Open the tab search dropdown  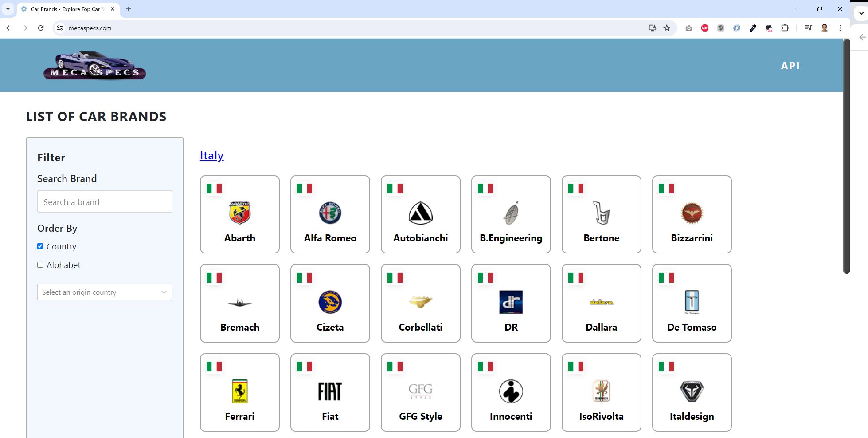point(8,9)
